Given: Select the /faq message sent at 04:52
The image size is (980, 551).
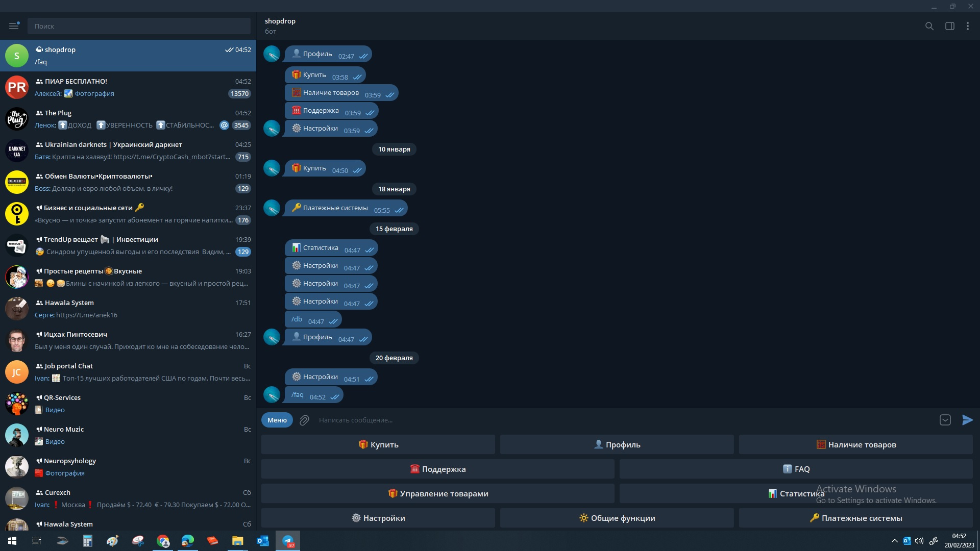Looking at the screenshot, I should [x=314, y=395].
